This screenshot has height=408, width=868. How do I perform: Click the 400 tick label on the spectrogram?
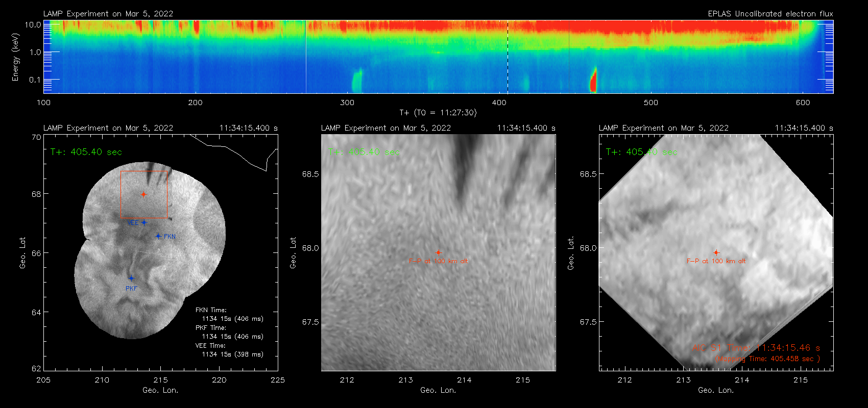click(499, 103)
